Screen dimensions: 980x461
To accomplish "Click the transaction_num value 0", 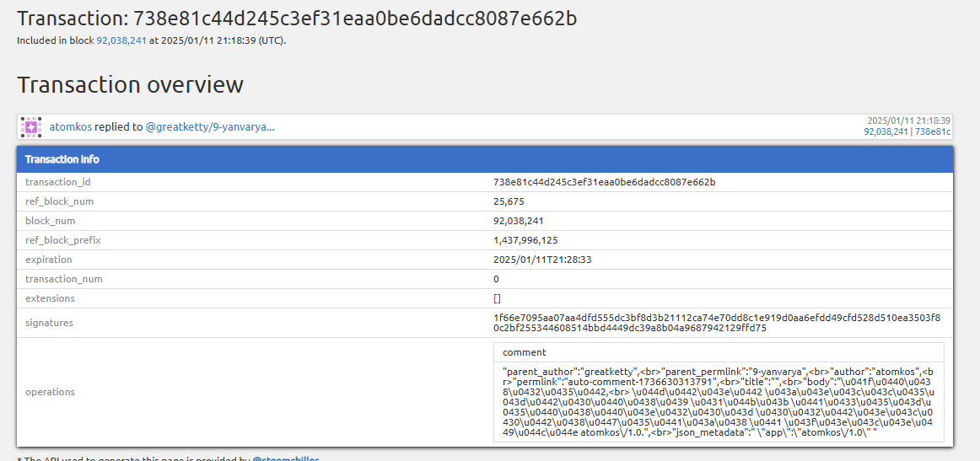I will coord(496,279).
